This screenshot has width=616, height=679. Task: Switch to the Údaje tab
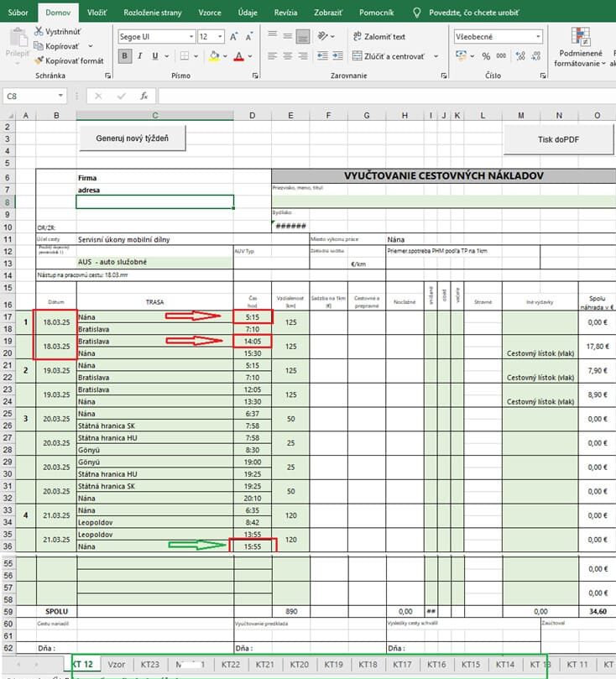pyautogui.click(x=248, y=13)
